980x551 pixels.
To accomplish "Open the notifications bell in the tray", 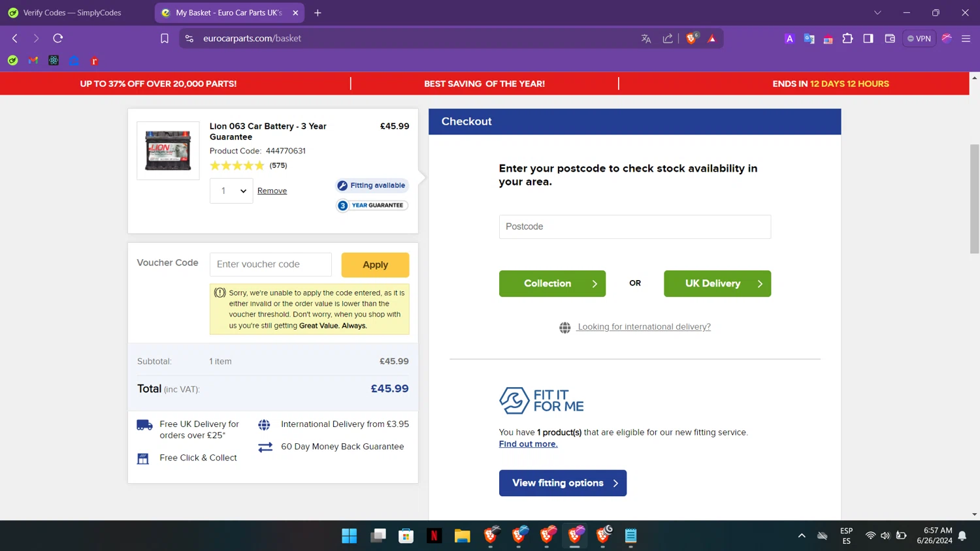I will pos(962,536).
